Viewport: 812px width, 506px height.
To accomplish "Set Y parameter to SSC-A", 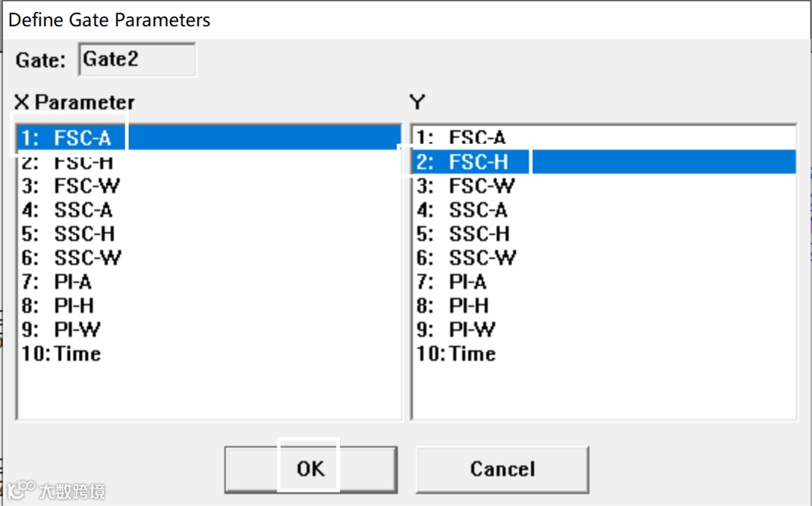I will tap(478, 210).
